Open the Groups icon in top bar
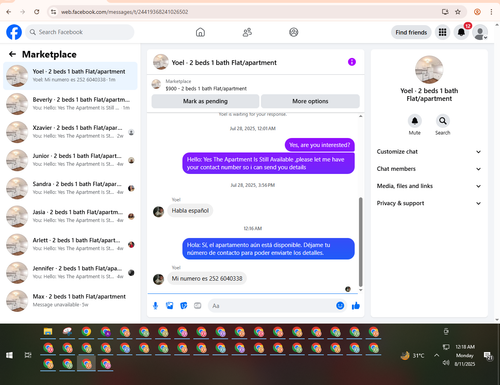Viewport: 500px width, 385px height. point(293,32)
